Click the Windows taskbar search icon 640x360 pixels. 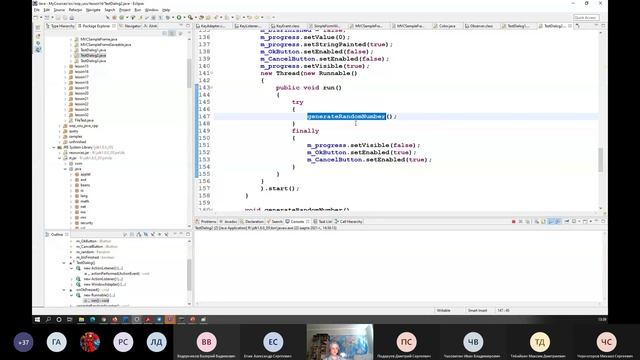pyautogui.click(x=48, y=320)
